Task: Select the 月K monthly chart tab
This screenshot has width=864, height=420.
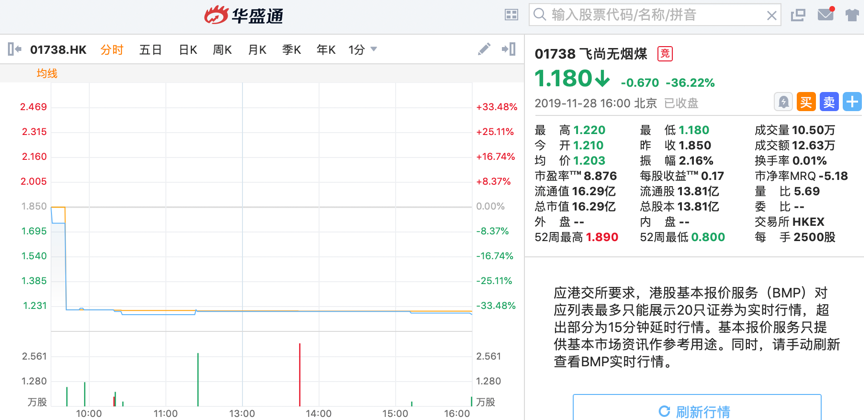Action: point(257,49)
